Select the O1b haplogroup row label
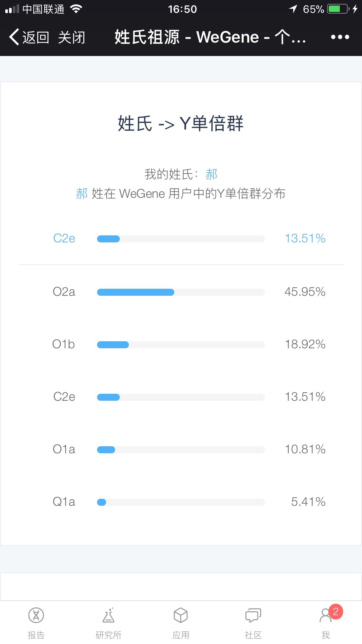The width and height of the screenshot is (362, 644). pyautogui.click(x=64, y=344)
